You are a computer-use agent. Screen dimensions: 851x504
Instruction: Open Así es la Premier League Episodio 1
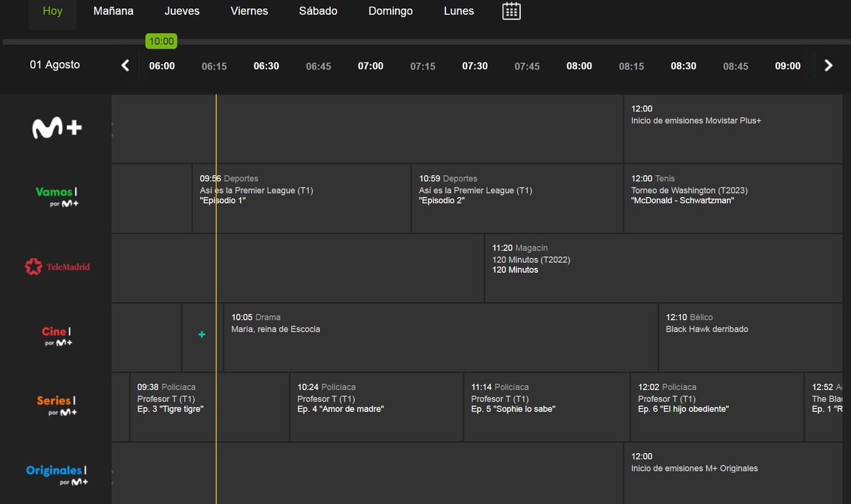(x=302, y=199)
